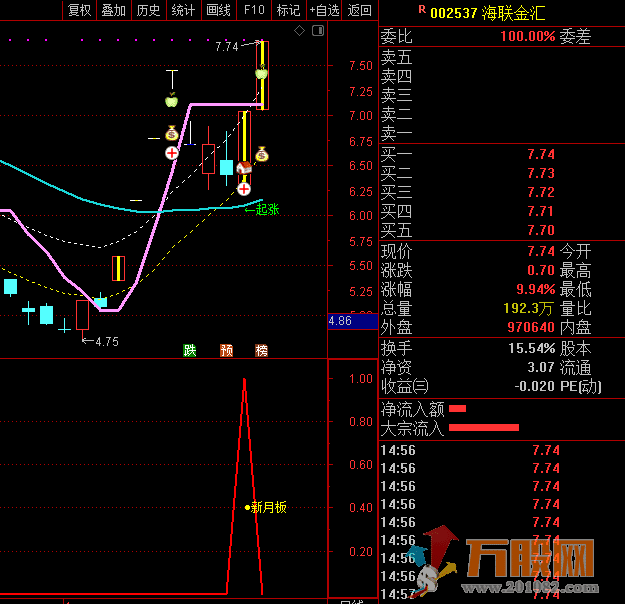Click the diamond icon at chart top-right
The height and width of the screenshot is (604, 625).
[299, 30]
